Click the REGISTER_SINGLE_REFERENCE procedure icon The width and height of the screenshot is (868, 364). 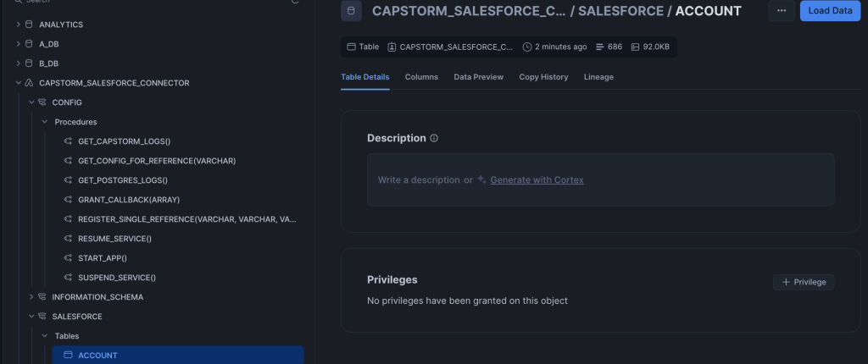68,219
